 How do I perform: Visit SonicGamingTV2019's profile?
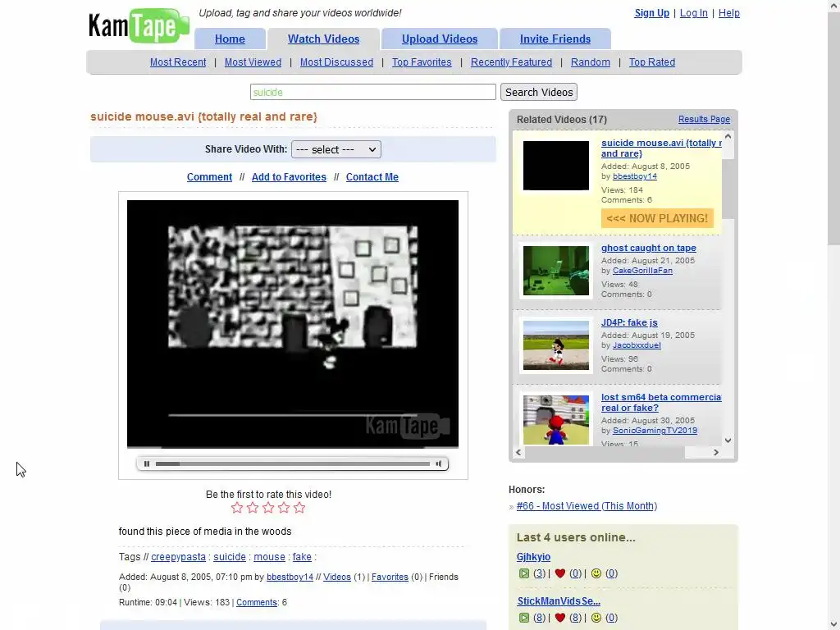pos(655,430)
